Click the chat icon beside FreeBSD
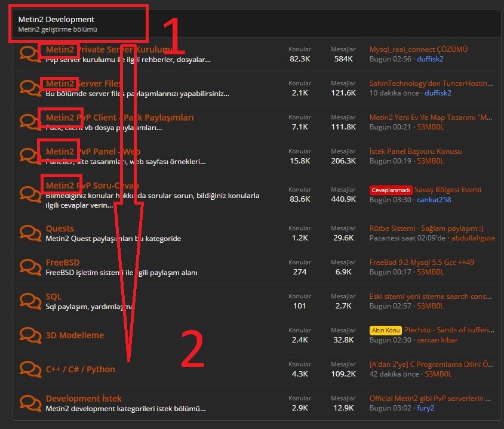 [30, 267]
